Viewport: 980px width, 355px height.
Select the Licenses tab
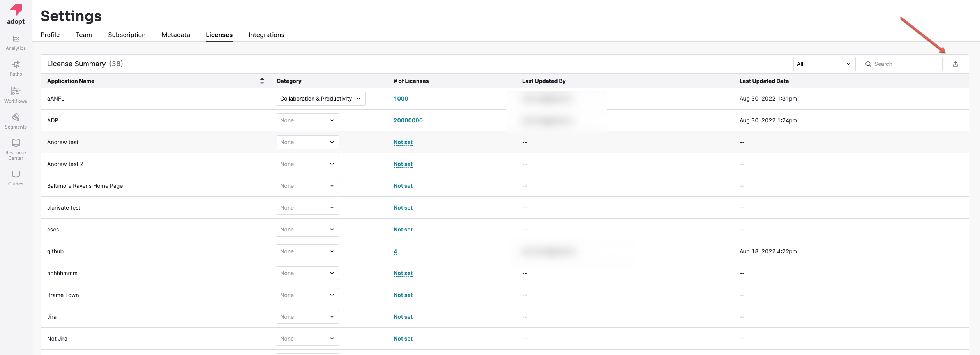click(219, 35)
